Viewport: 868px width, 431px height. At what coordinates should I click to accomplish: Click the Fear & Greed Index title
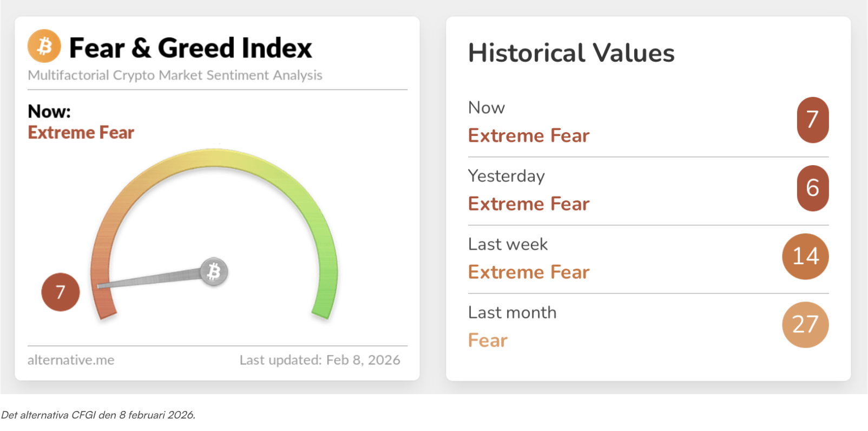[190, 48]
